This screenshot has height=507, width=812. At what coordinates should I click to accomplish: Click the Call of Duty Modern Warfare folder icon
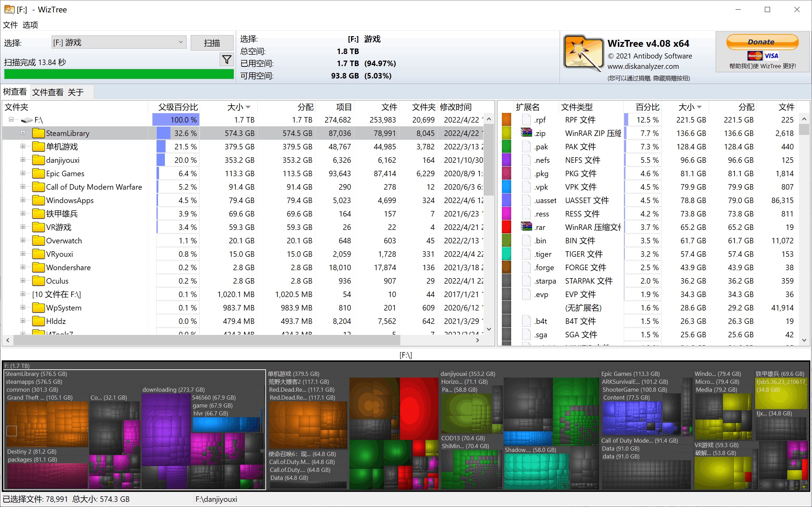point(38,187)
